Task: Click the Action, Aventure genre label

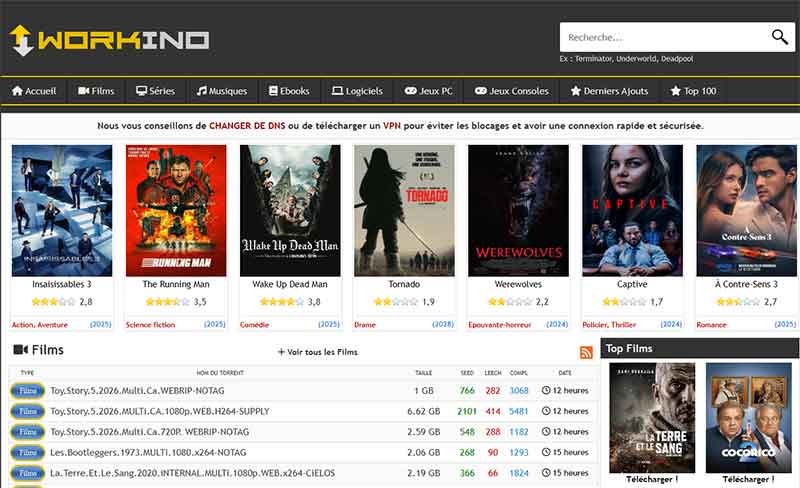Action: (x=40, y=325)
